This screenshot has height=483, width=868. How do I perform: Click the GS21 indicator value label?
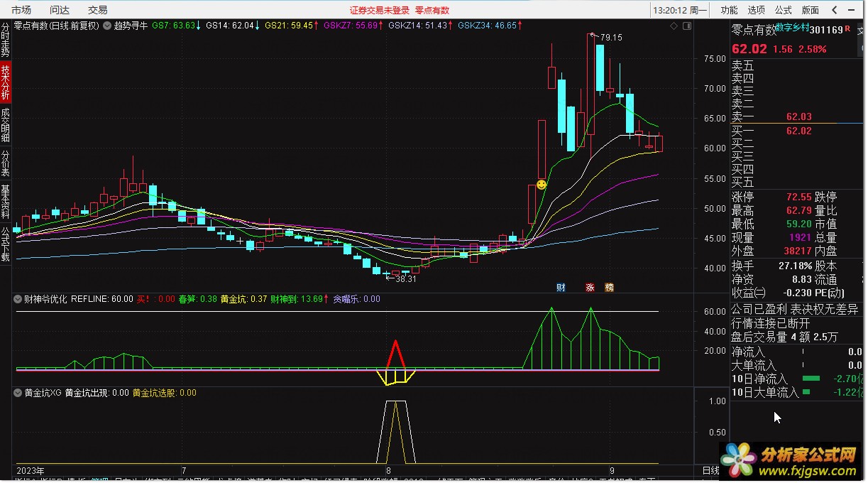tap(292, 26)
